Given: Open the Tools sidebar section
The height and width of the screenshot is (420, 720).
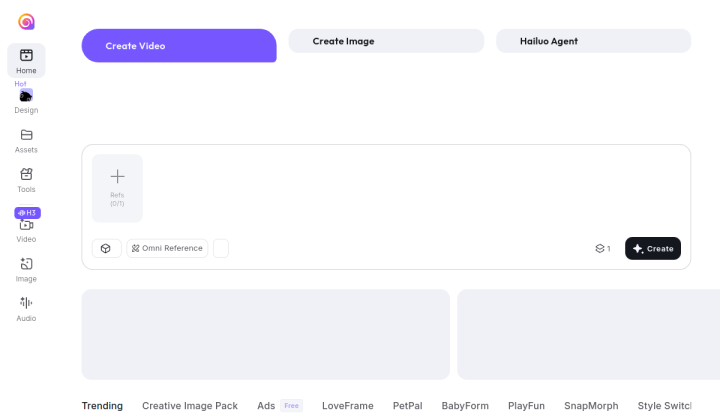Looking at the screenshot, I should coord(26,180).
